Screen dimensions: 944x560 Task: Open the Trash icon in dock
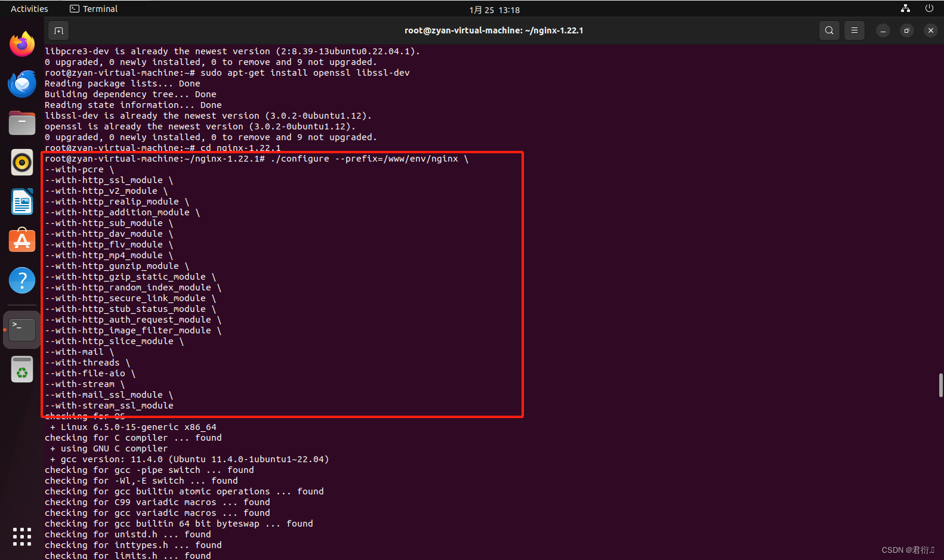(x=22, y=369)
